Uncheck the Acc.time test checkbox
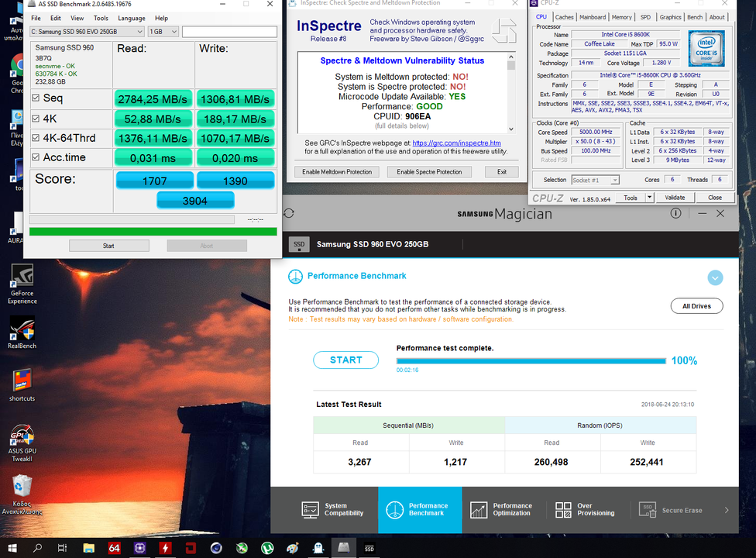This screenshot has height=558, width=756. click(x=36, y=157)
